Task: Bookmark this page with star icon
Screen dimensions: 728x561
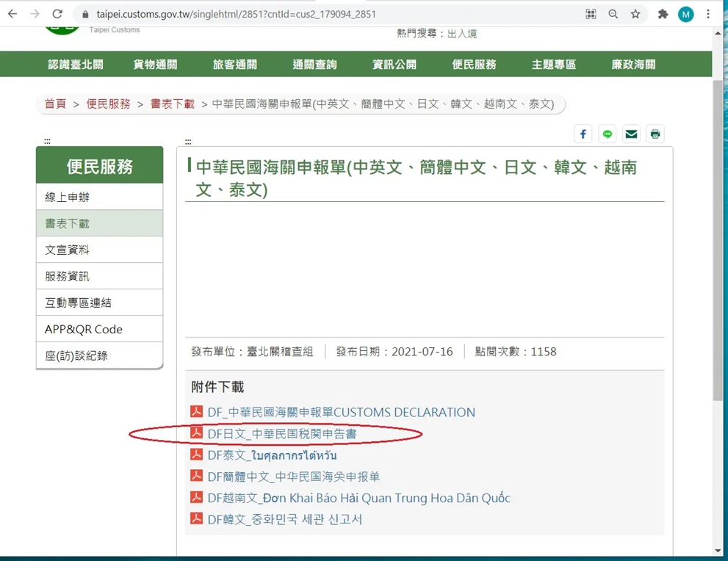Action: [x=635, y=14]
